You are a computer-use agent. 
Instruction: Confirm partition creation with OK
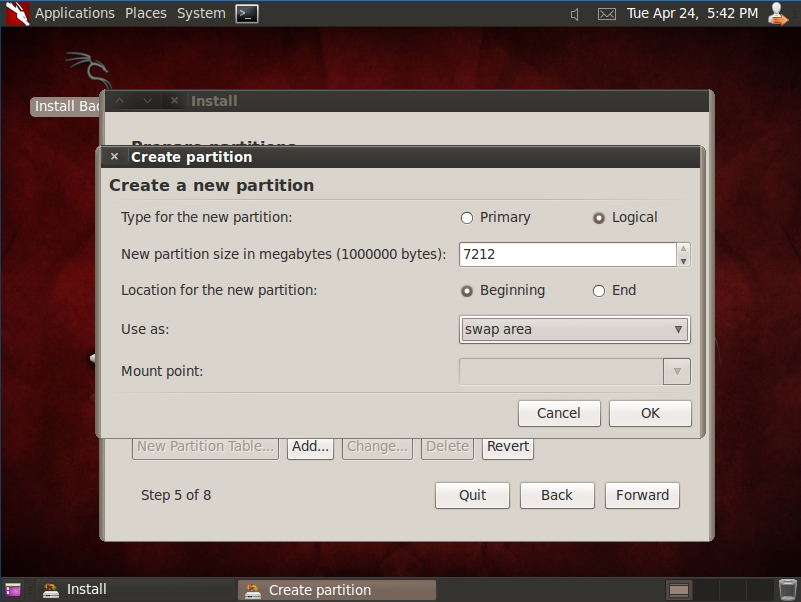[649, 413]
